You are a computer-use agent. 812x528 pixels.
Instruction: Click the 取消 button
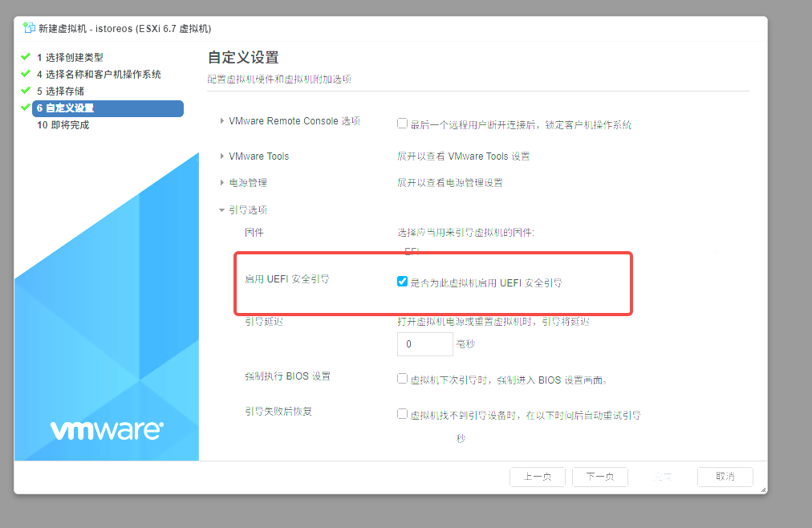pyautogui.click(x=725, y=476)
